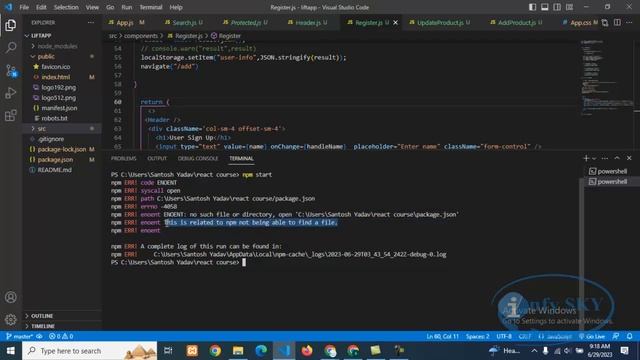Screen dimensions: 640x360
Task: Open terminal panel more actions ellipsis
Action: [605, 158]
